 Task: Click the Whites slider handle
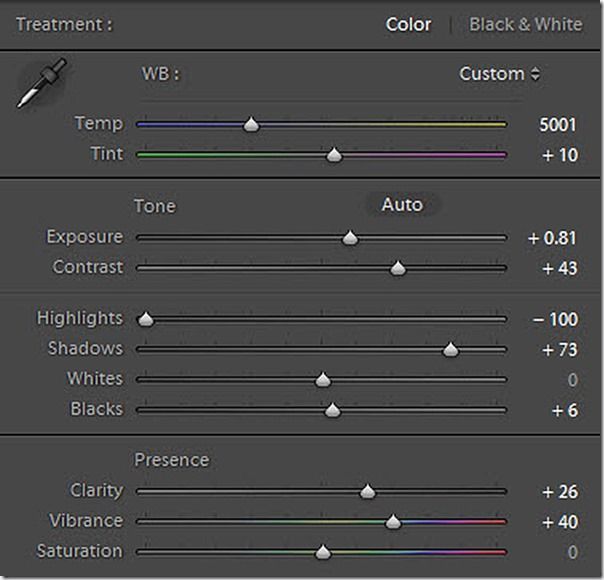tap(322, 380)
